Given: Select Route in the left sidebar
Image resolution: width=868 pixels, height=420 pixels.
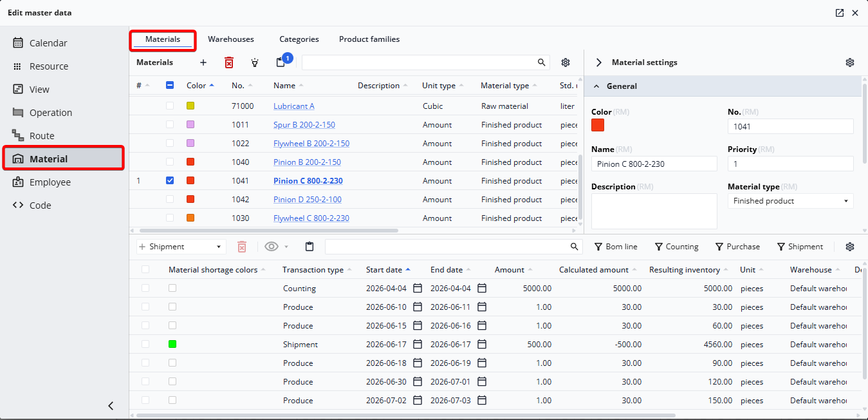Looking at the screenshot, I should click(x=42, y=136).
